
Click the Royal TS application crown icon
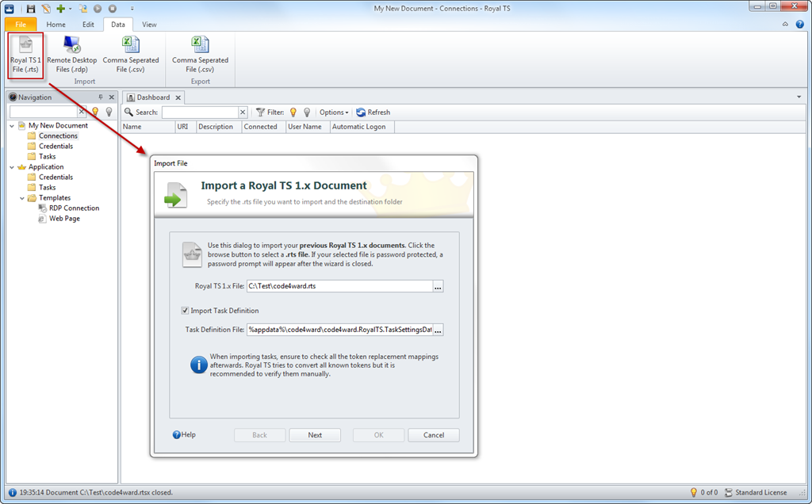[10, 8]
